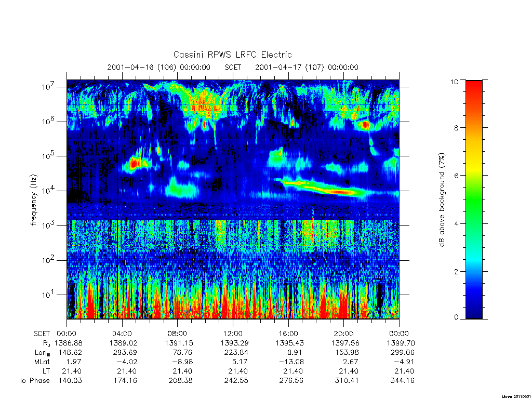The image size is (532, 399).
Task: Click the "frequency (Hz)" axis label
Action: (x=34, y=200)
